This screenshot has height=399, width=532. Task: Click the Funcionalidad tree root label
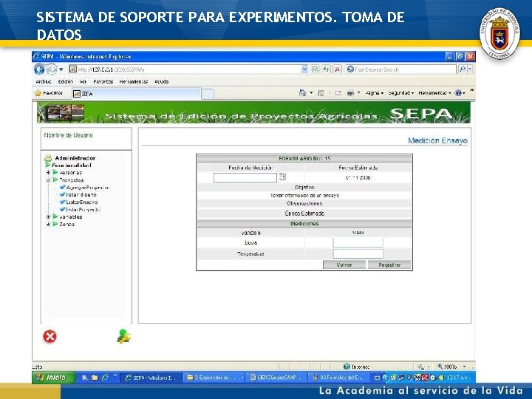pos(72,166)
